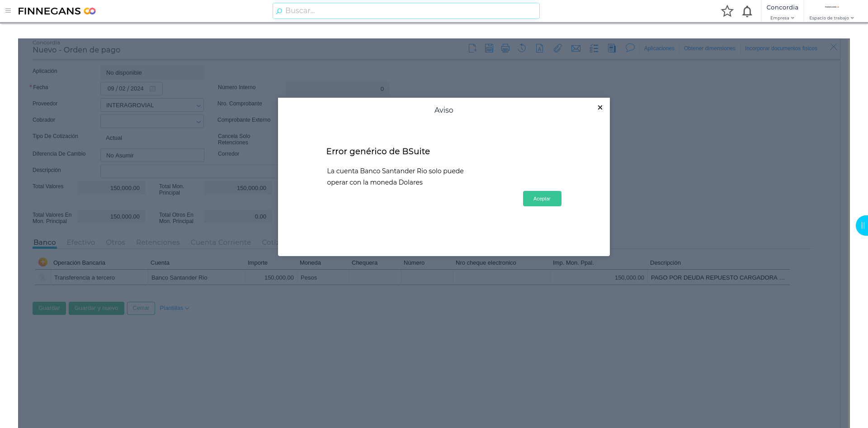The image size is (868, 428).
Task: Click the Fecha date field
Action: (131, 89)
